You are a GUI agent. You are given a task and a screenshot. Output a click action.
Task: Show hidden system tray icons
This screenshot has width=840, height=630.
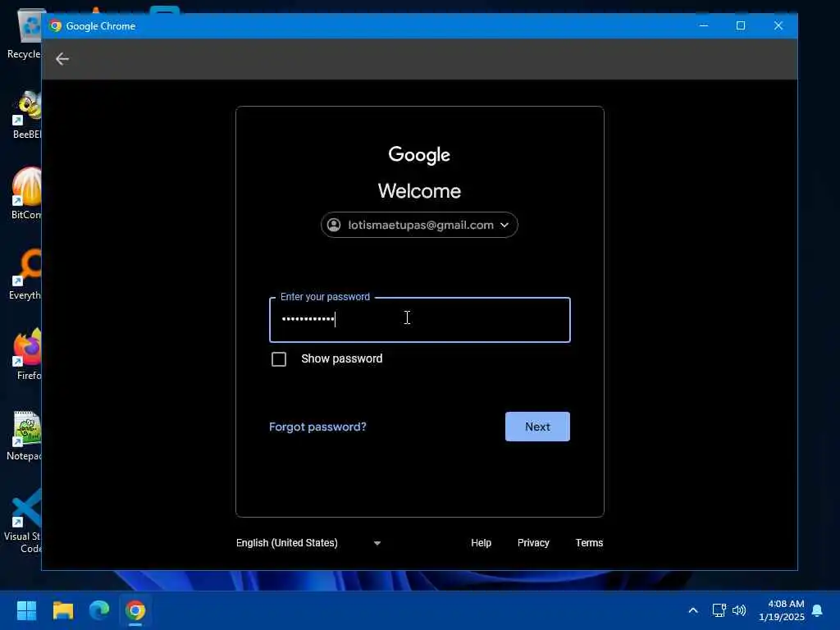pyautogui.click(x=692, y=610)
